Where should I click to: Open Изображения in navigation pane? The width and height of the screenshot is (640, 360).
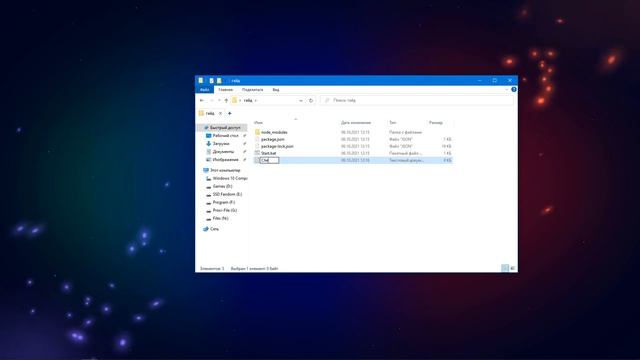pyautogui.click(x=225, y=160)
